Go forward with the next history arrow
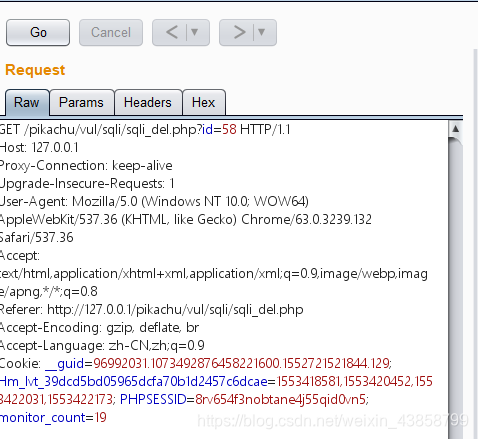 (239, 32)
